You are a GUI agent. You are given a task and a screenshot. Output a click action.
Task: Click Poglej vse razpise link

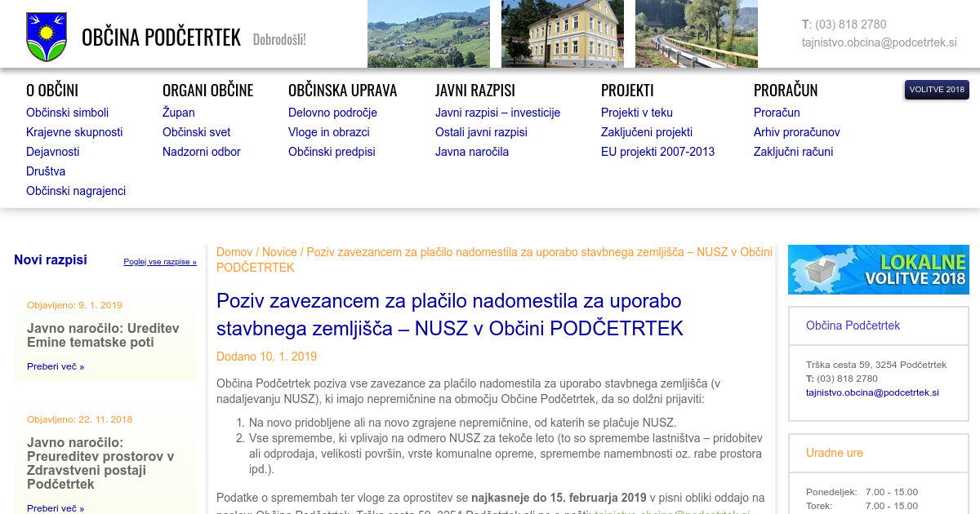(x=160, y=262)
